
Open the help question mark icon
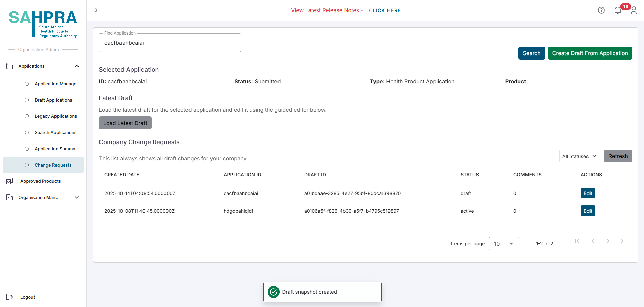(601, 10)
